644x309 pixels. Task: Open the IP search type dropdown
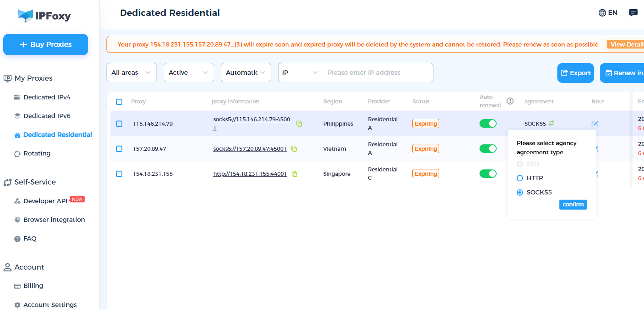301,72
